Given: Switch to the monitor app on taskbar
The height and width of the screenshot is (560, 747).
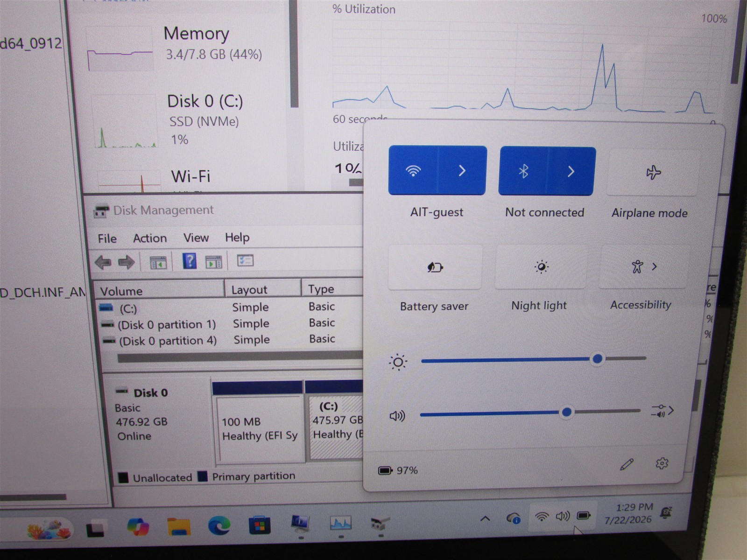Looking at the screenshot, I should coord(300,524).
